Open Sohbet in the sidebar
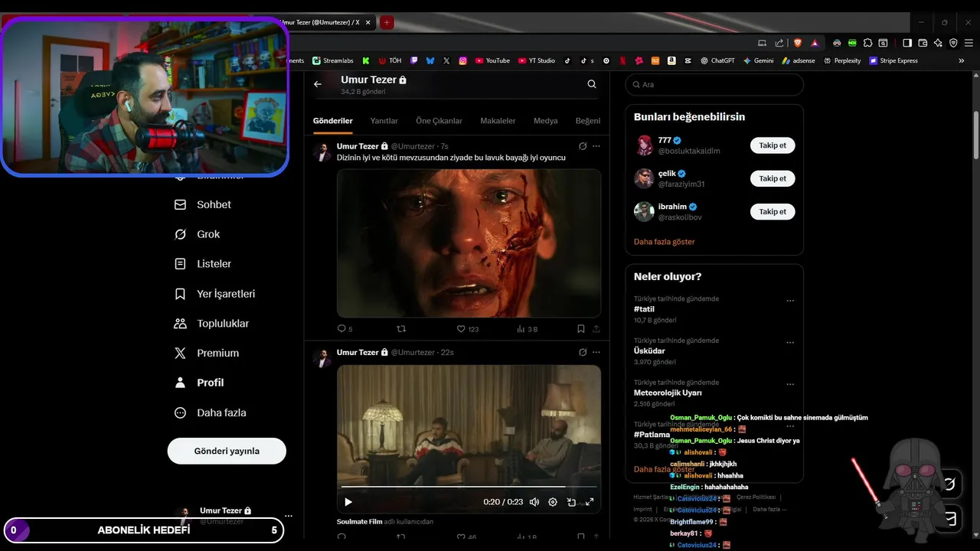The width and height of the screenshot is (980, 551). (x=203, y=204)
